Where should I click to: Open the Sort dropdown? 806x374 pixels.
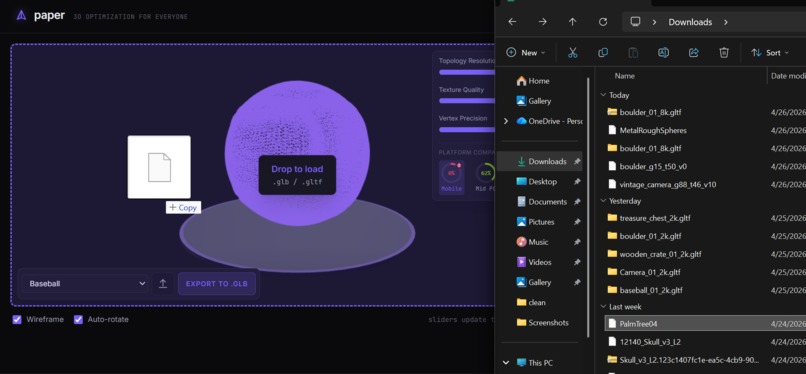[770, 52]
